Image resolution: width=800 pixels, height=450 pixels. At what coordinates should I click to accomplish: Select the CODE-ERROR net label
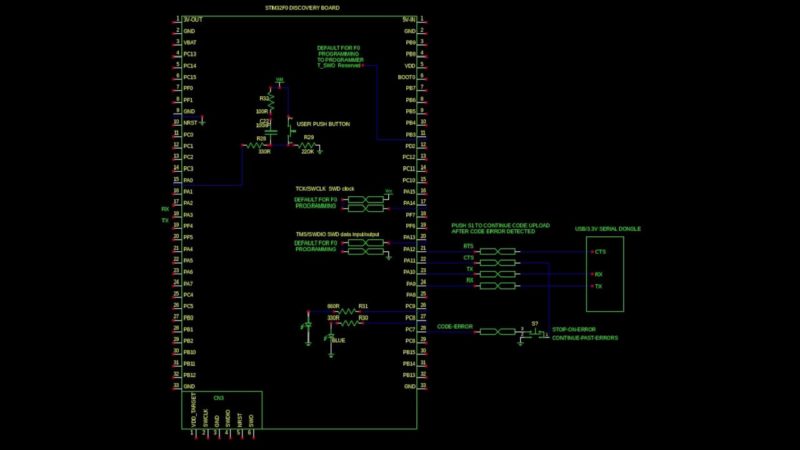[x=455, y=327]
